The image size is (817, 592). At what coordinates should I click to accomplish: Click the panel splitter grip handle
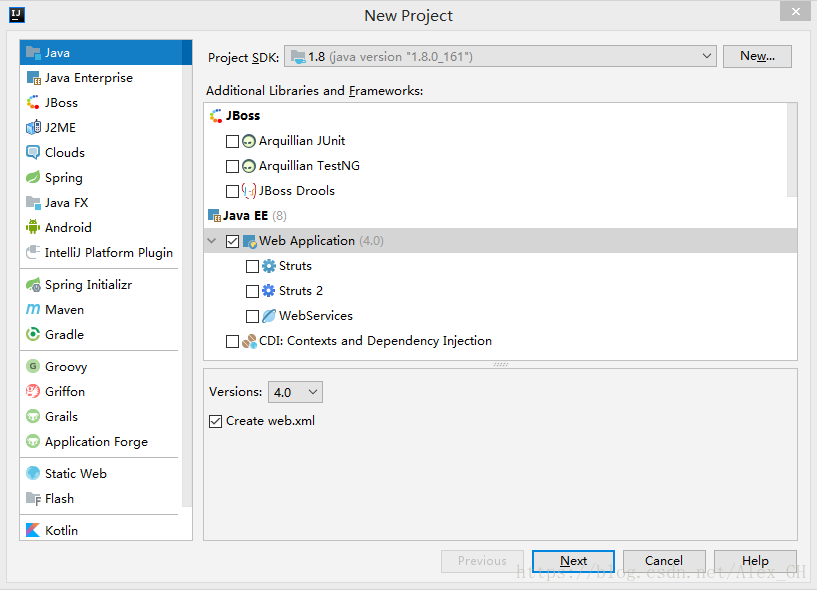500,364
